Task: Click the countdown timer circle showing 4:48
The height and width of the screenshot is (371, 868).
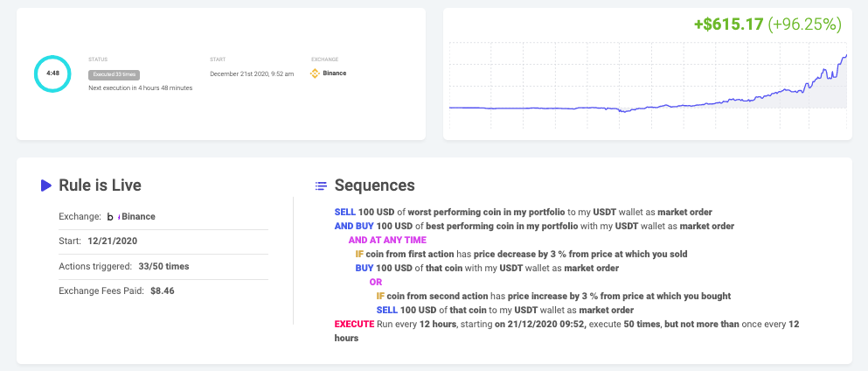Action: tap(52, 73)
